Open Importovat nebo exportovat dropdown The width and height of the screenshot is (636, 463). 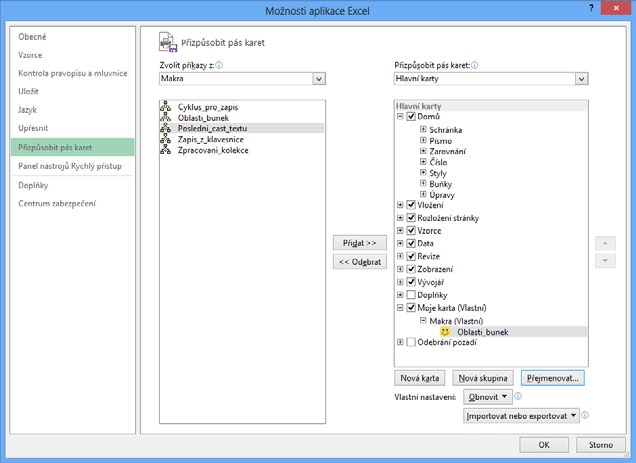click(x=521, y=416)
